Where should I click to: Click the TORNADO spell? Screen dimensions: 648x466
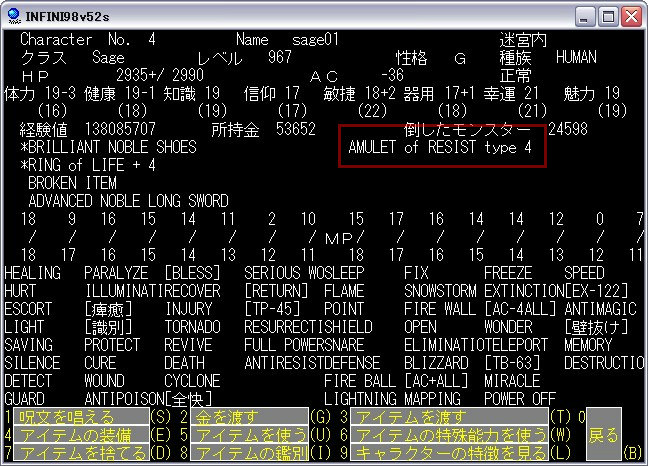click(193, 327)
